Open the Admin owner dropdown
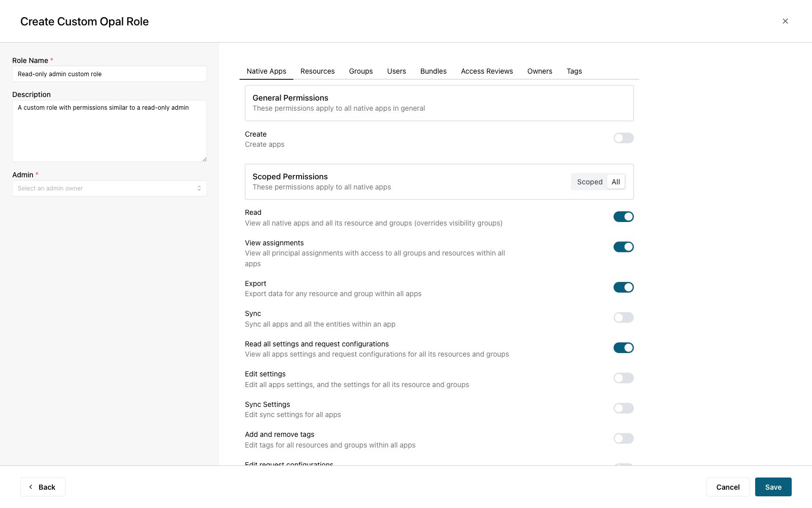This screenshot has width=812, height=508. pyautogui.click(x=110, y=188)
